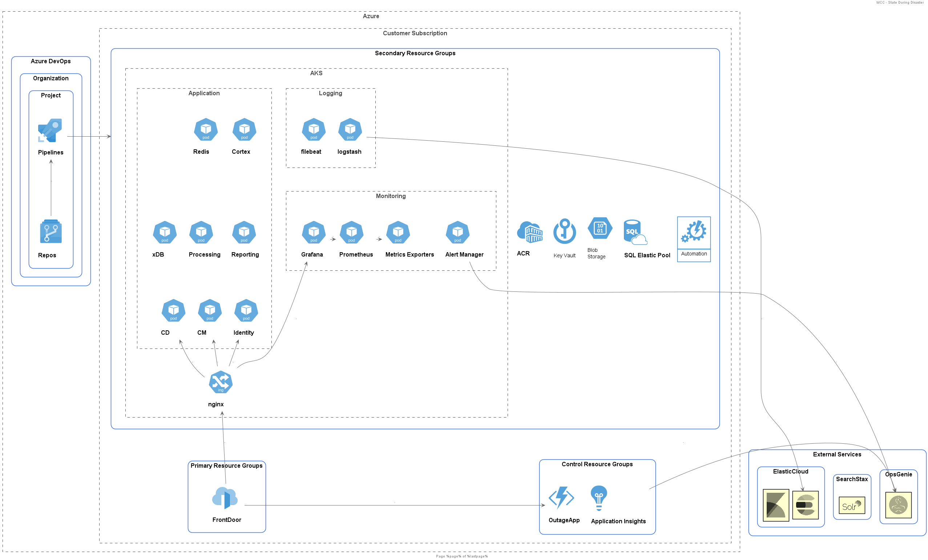Click the Reporting pod icon

pyautogui.click(x=244, y=232)
